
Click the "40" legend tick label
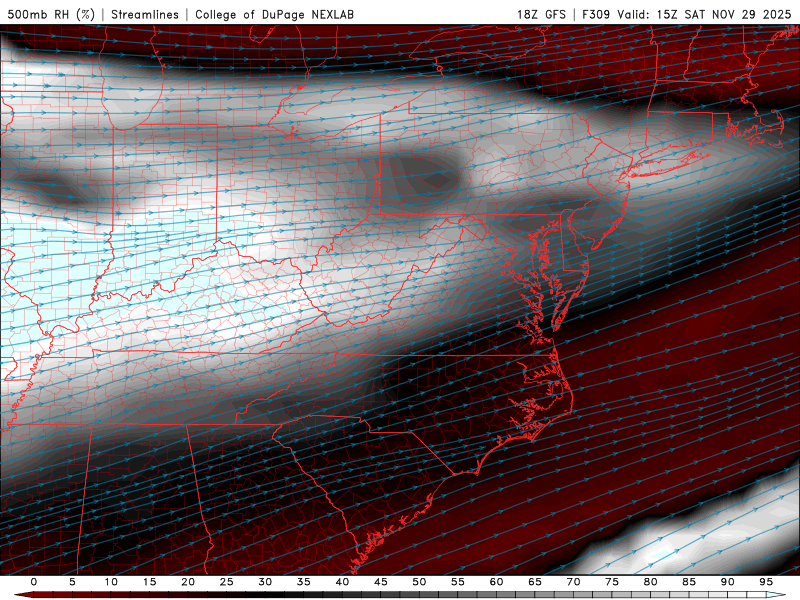click(342, 582)
